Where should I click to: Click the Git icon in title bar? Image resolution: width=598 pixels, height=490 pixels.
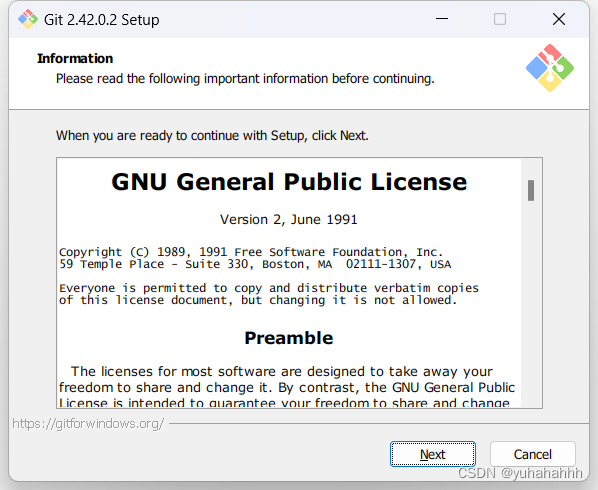28,19
